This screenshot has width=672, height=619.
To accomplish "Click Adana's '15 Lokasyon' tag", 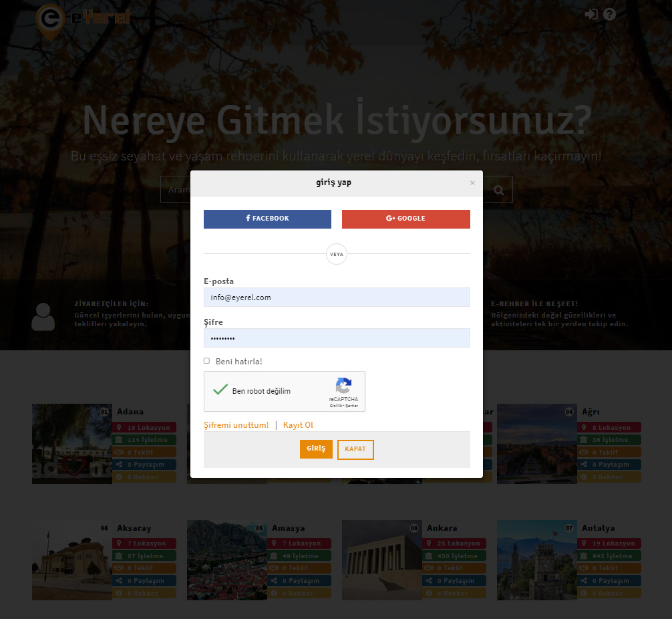I will coord(144,427).
